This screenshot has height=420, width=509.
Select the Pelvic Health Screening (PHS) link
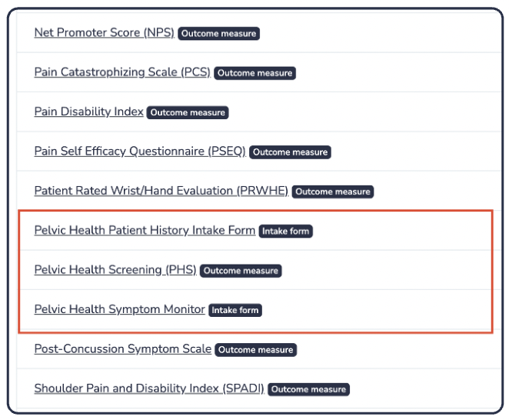[115, 270]
